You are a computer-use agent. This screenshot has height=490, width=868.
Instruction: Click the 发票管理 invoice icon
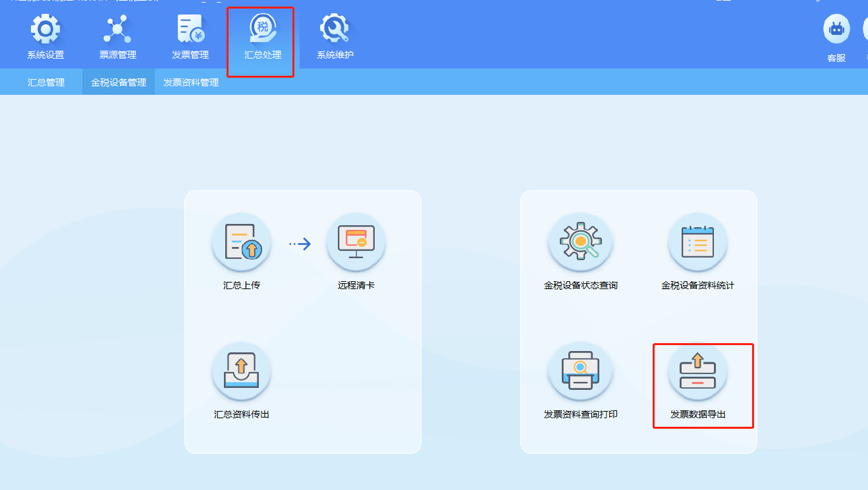190,30
